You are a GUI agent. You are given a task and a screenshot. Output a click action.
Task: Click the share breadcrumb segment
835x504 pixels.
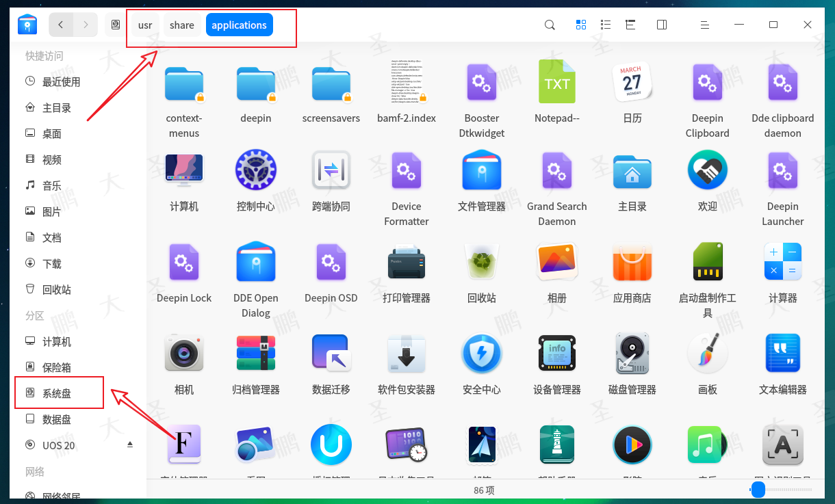(182, 25)
